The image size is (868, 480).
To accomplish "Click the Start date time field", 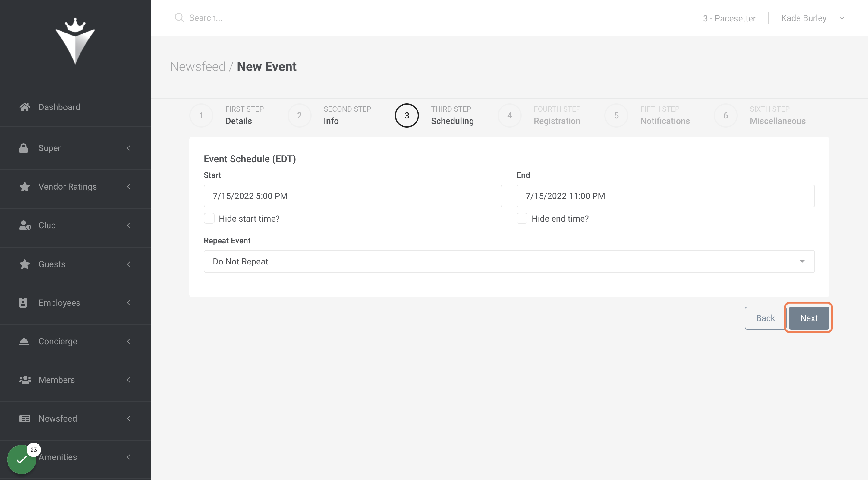I will point(352,196).
